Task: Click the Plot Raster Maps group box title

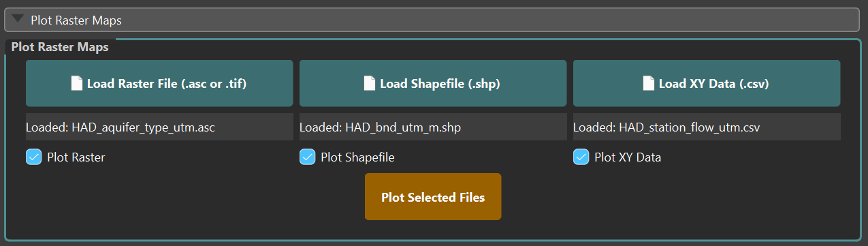Action: 60,47
